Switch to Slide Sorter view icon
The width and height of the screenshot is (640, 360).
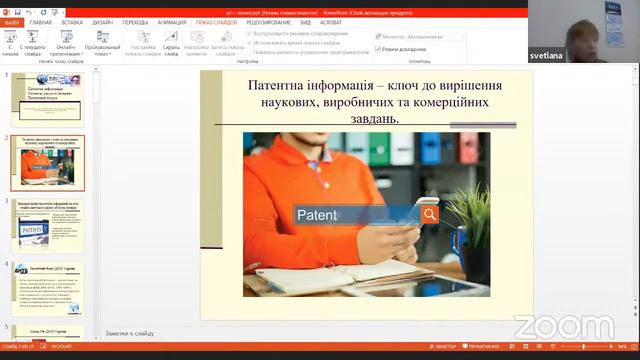526,347
